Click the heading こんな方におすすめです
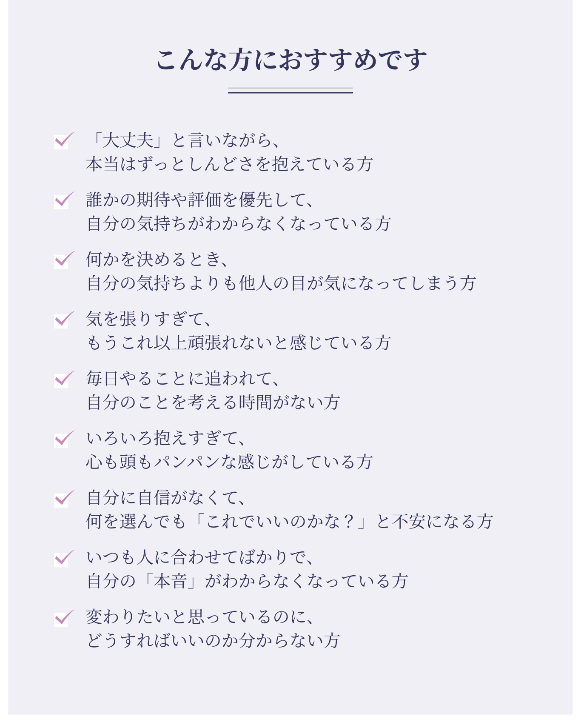This screenshot has height=728, width=581. tap(291, 60)
